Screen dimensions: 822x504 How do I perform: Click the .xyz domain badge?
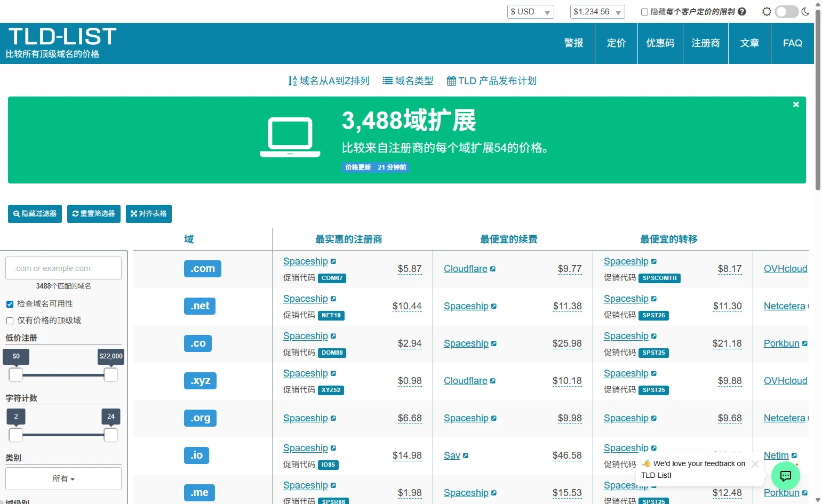point(201,381)
